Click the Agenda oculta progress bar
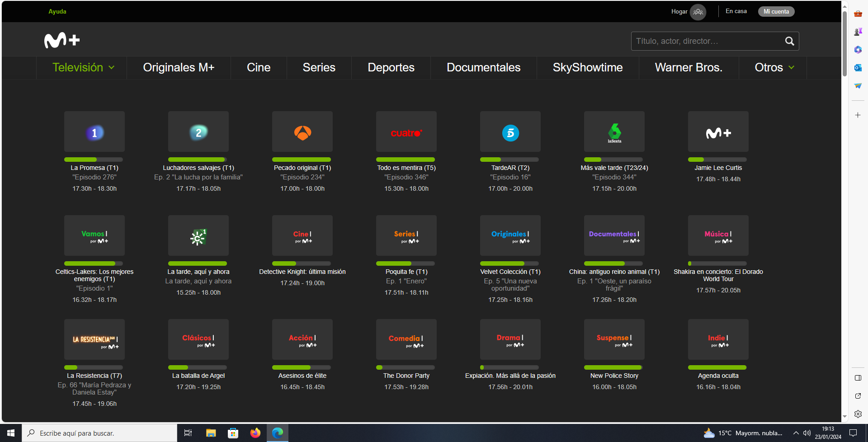Image resolution: width=868 pixels, height=442 pixels. point(717,367)
